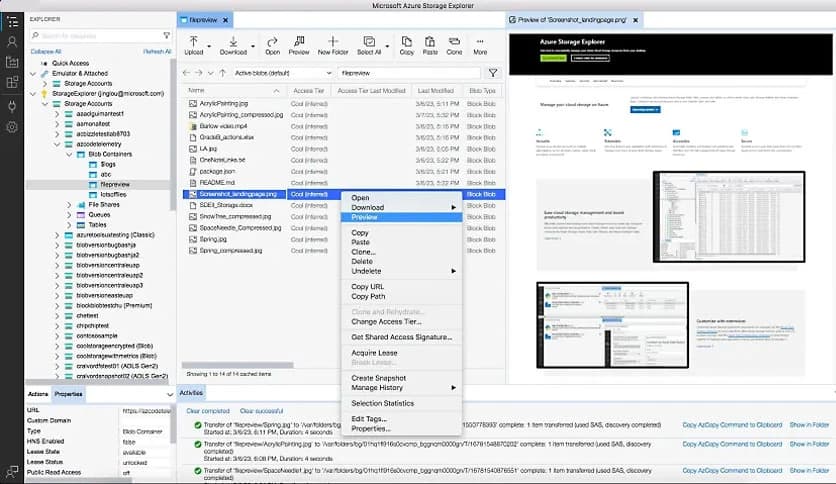Click the Select All toolbar button

(x=369, y=46)
